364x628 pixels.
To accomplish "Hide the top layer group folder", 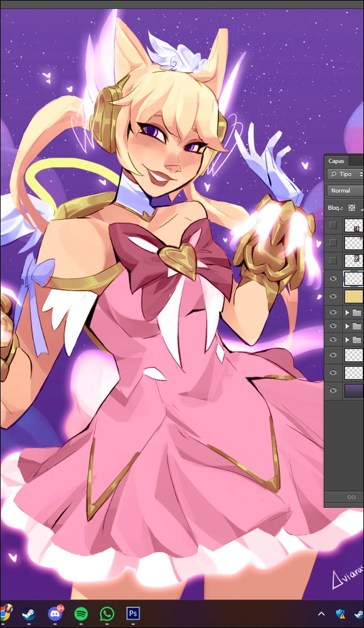I will (333, 312).
